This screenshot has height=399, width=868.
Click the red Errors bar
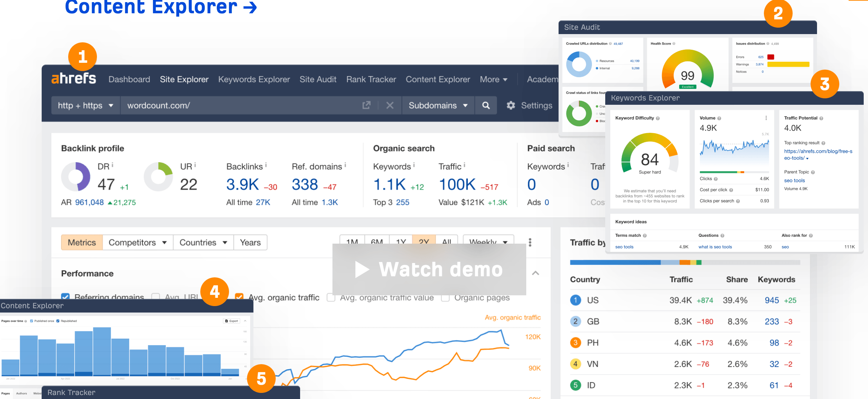770,57
